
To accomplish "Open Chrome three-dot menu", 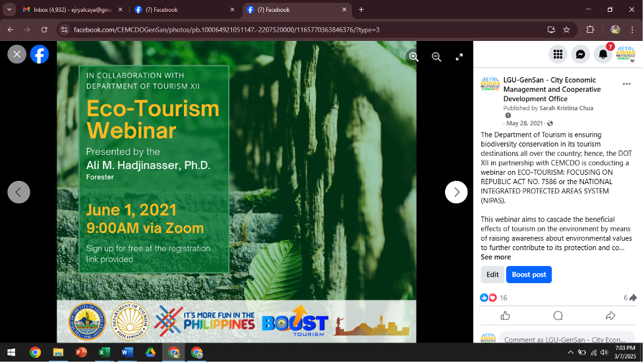I will 632,30.
